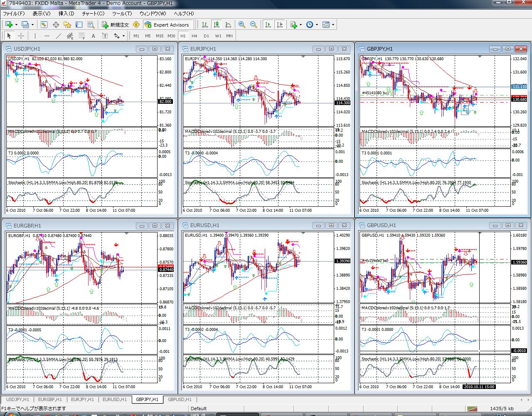Toggle chart shift

[280, 24]
